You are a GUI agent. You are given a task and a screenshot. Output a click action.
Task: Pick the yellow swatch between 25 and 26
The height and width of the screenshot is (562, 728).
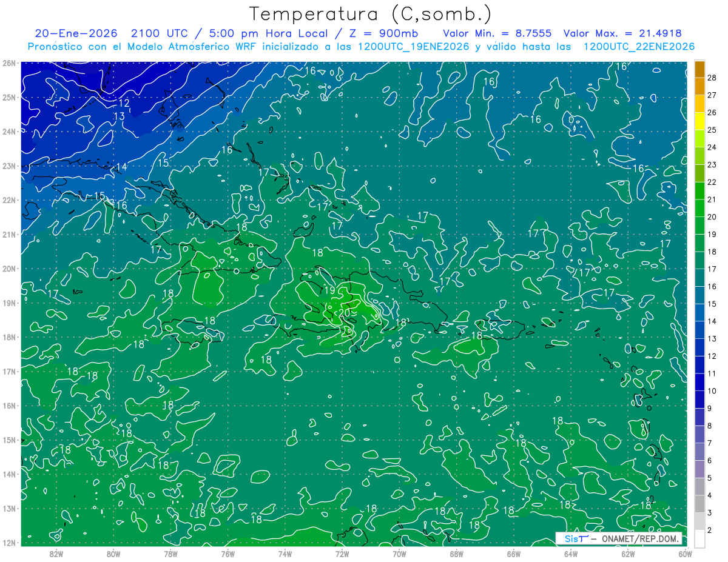click(699, 121)
